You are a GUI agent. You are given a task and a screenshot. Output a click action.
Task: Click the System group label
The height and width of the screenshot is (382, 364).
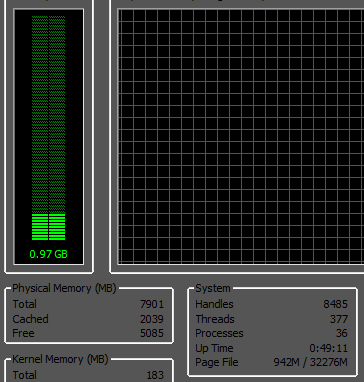[213, 288]
